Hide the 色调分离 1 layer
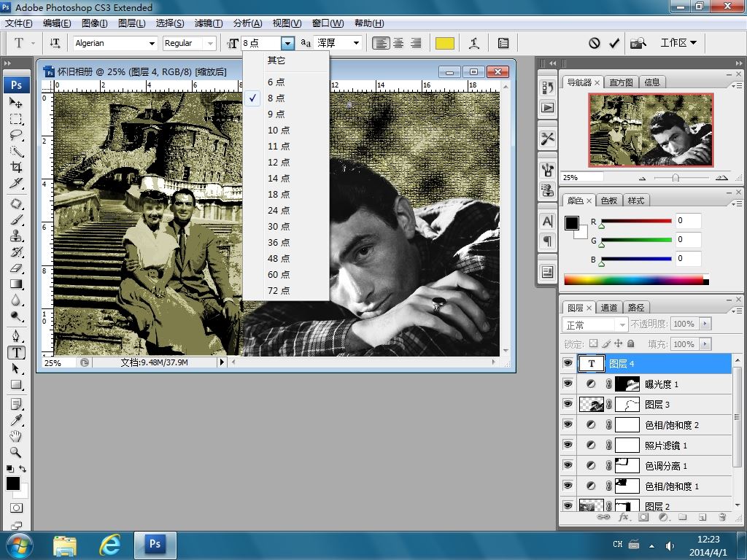Viewport: 747px width, 560px height. pyautogui.click(x=568, y=466)
